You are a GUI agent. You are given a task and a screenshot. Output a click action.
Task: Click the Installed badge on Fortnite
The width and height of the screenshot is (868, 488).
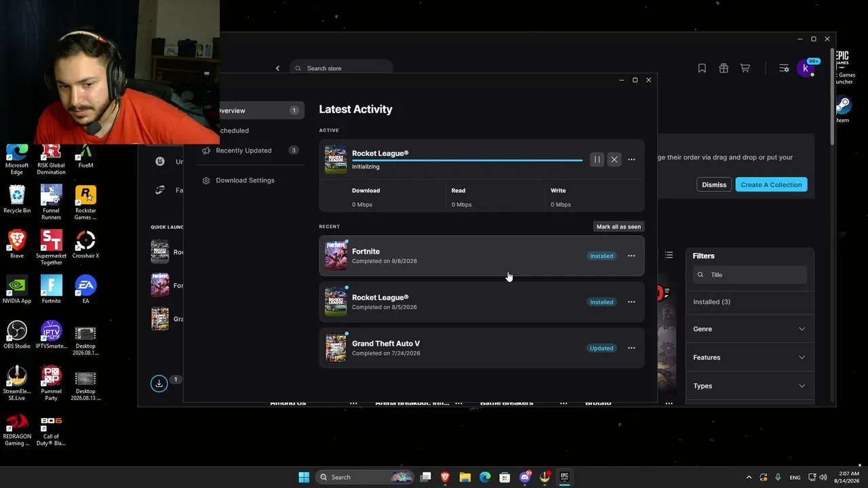tap(601, 256)
